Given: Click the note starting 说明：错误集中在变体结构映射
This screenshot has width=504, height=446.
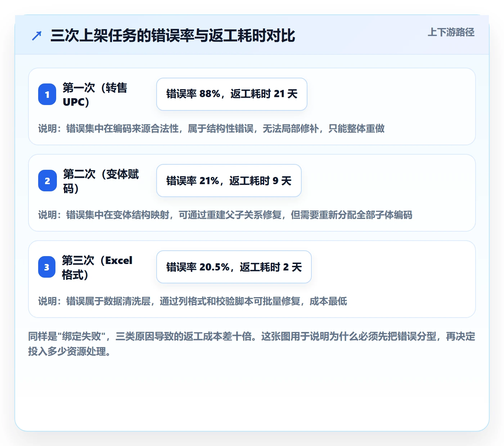Looking at the screenshot, I should 225,215.
